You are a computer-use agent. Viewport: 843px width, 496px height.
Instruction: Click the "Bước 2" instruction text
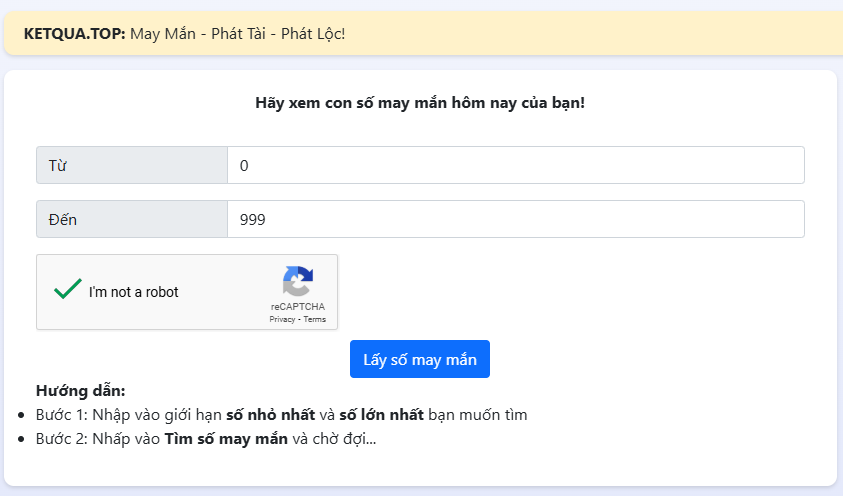click(x=98, y=438)
